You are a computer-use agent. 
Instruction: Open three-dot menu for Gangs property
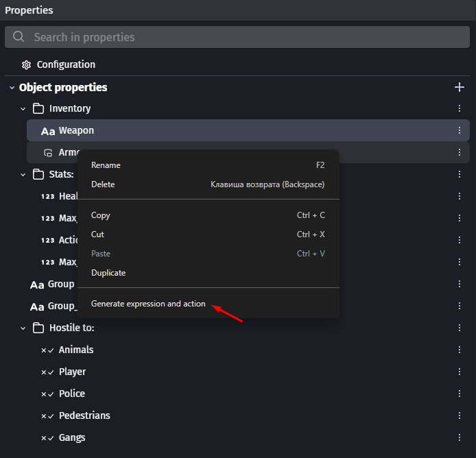[460, 437]
